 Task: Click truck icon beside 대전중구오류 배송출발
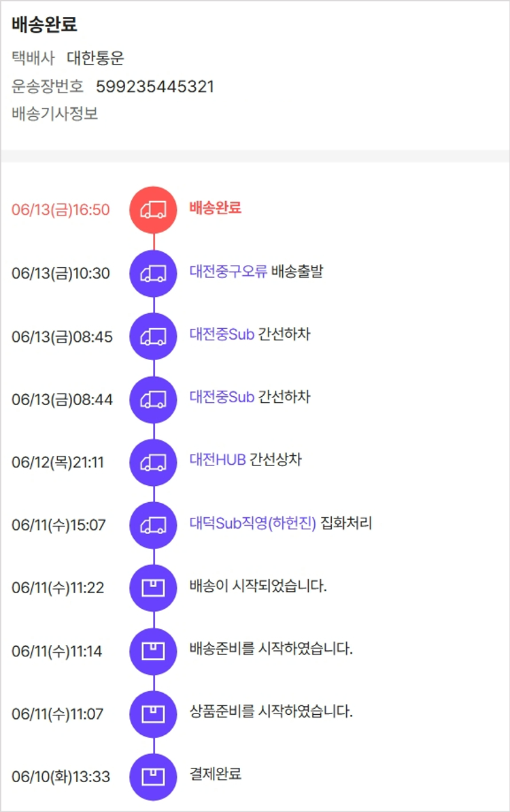[x=153, y=273]
